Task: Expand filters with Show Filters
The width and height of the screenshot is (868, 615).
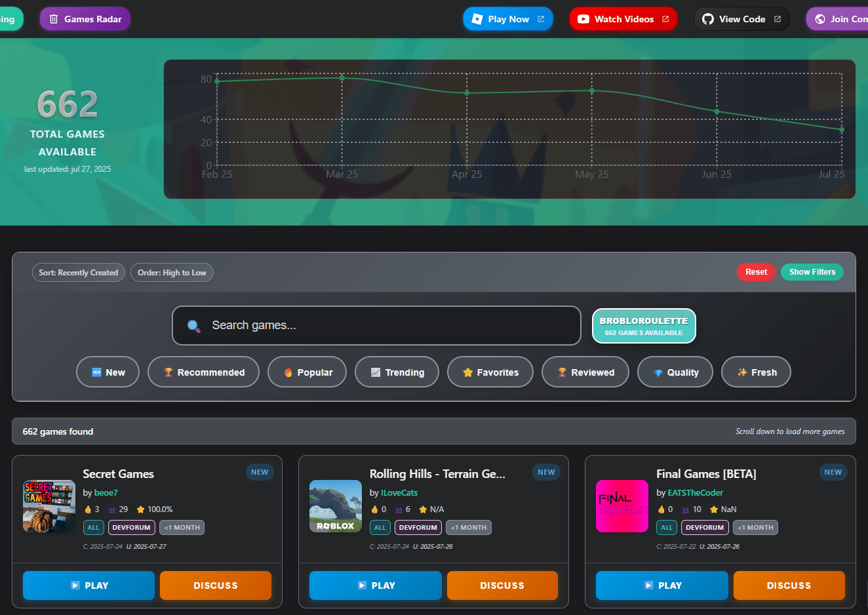Action: click(x=812, y=272)
